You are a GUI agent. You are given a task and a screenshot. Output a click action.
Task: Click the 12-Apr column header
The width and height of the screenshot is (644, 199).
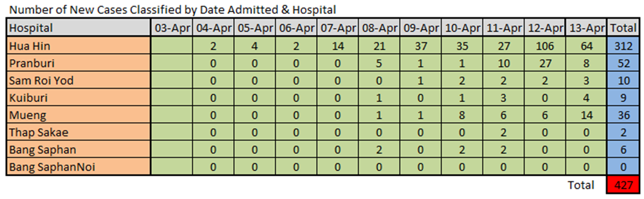click(x=544, y=28)
